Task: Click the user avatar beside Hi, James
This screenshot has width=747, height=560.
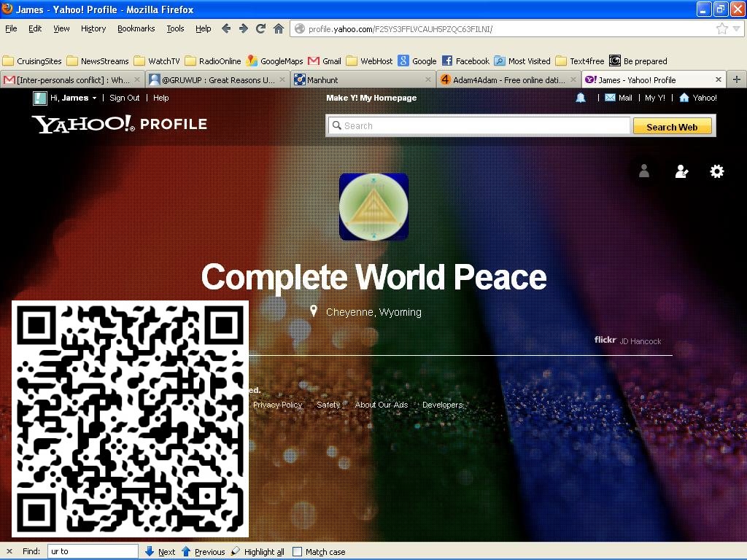Action: (39, 98)
